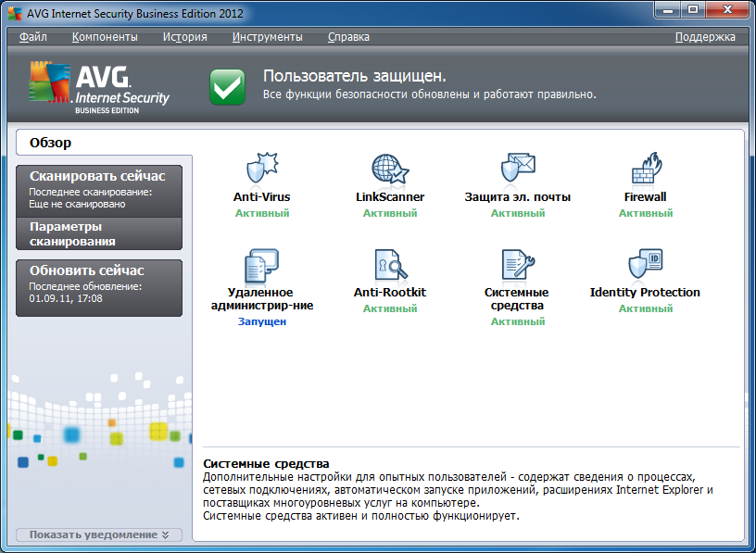The width and height of the screenshot is (756, 553).
Task: Open the Инструменты menu
Action: (x=267, y=37)
